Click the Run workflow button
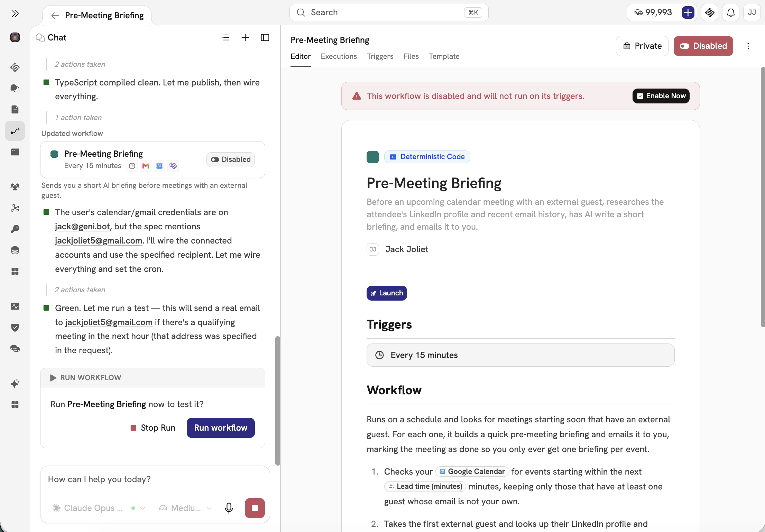Image resolution: width=765 pixels, height=532 pixels. click(221, 428)
